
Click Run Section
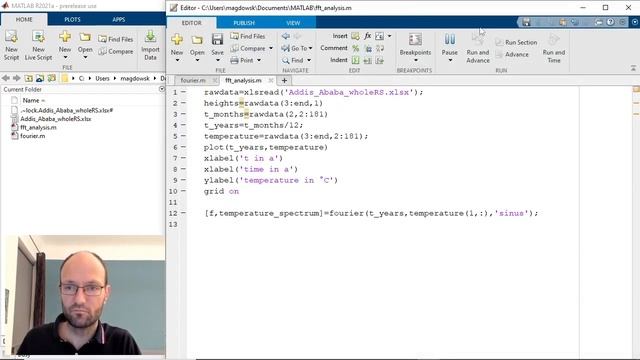(516, 42)
